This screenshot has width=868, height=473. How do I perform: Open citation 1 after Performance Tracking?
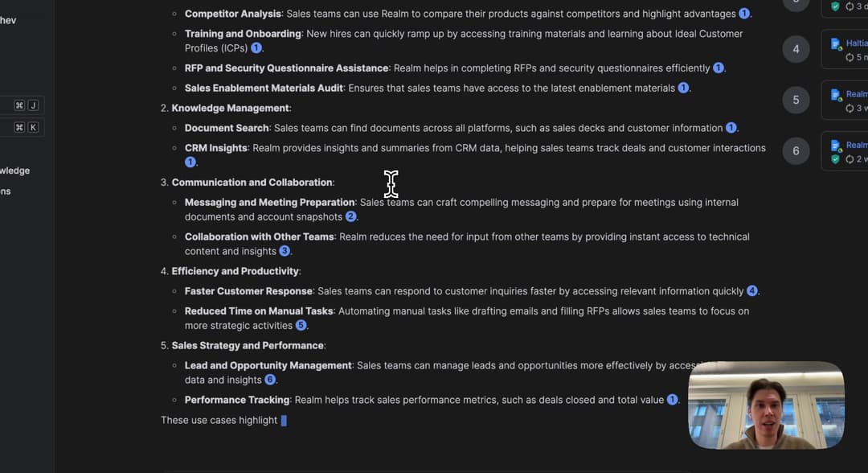(673, 400)
